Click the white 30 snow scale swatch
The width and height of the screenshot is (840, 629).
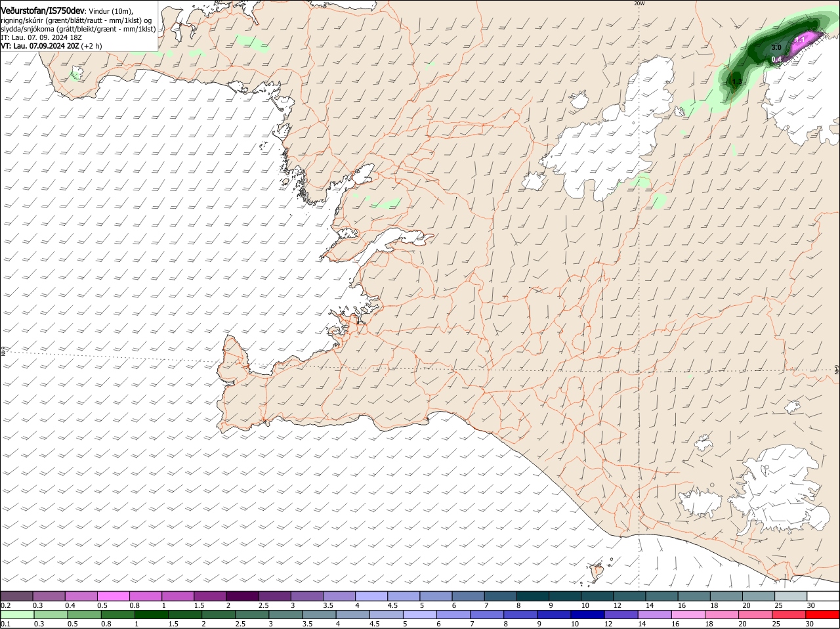[x=822, y=596]
